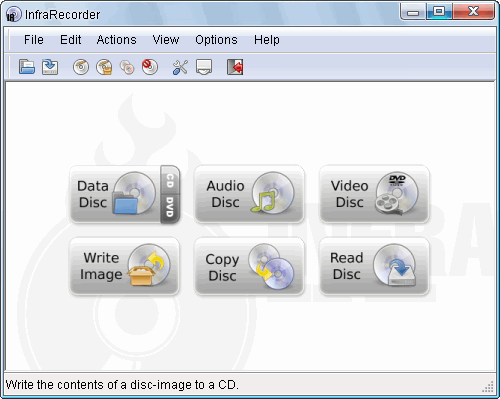Click the Copy Disc toolbar icon
This screenshot has width=500, height=399.
127,68
